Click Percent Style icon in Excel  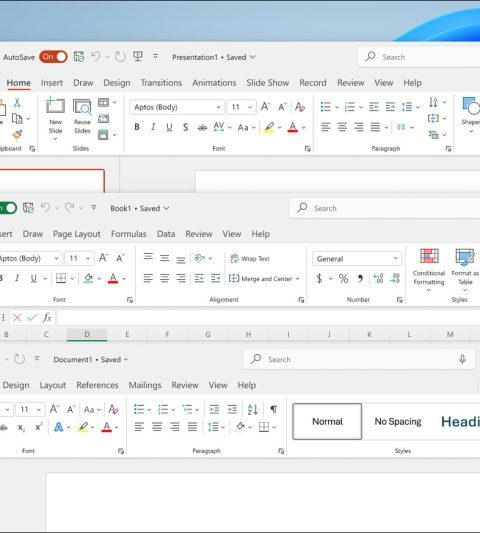[343, 279]
